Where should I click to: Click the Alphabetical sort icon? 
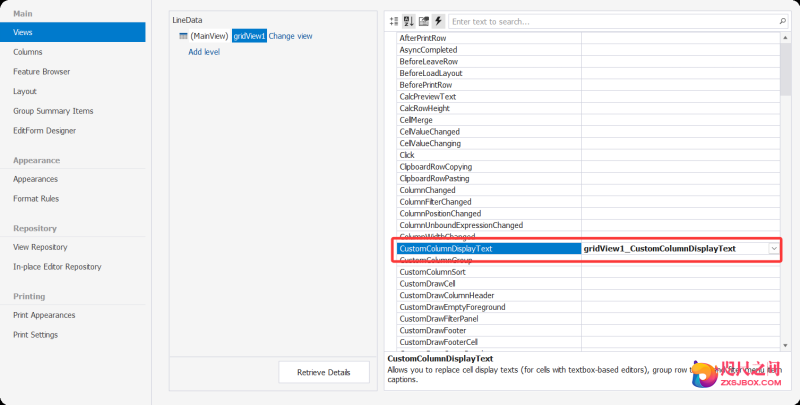click(409, 20)
